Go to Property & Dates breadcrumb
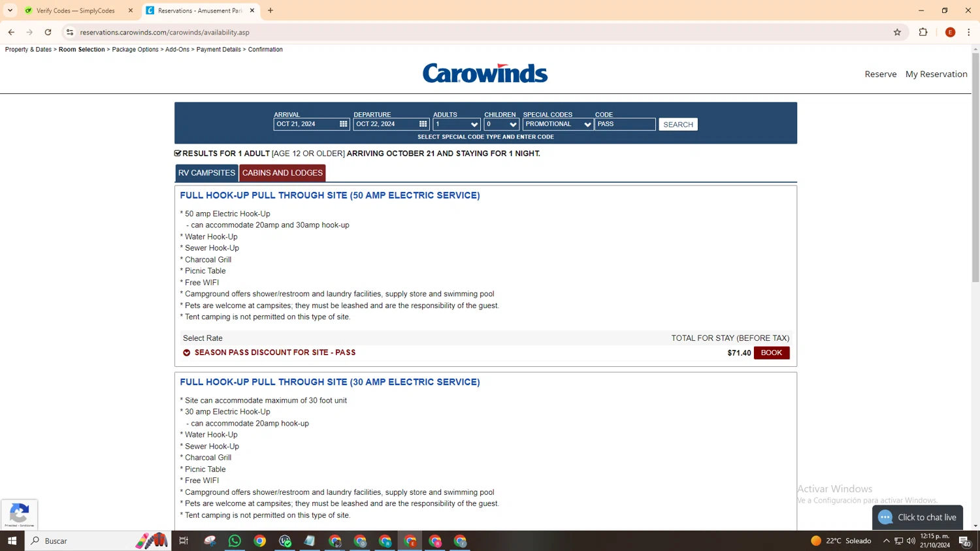Screen dimensions: 980x551 point(28,50)
